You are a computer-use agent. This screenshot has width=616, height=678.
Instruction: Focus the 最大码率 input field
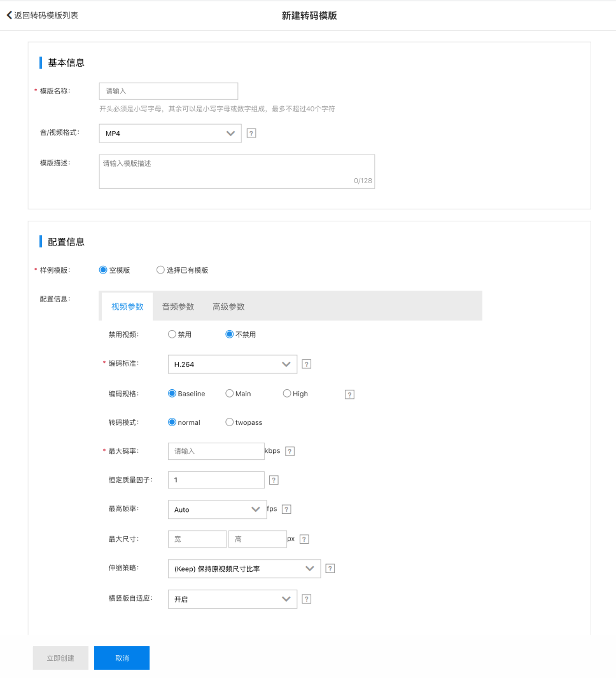(x=216, y=451)
